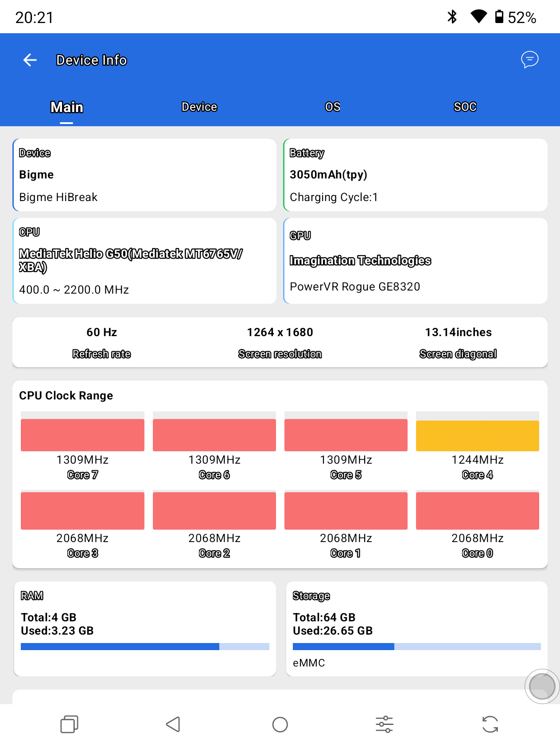
Task: Go to home via circle button
Action: (x=280, y=725)
